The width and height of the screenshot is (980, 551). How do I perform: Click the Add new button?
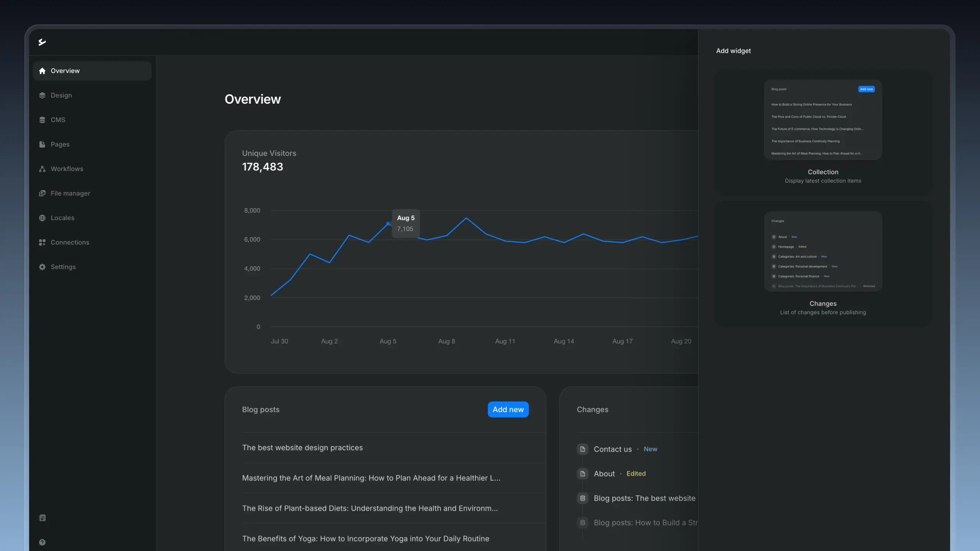(508, 409)
